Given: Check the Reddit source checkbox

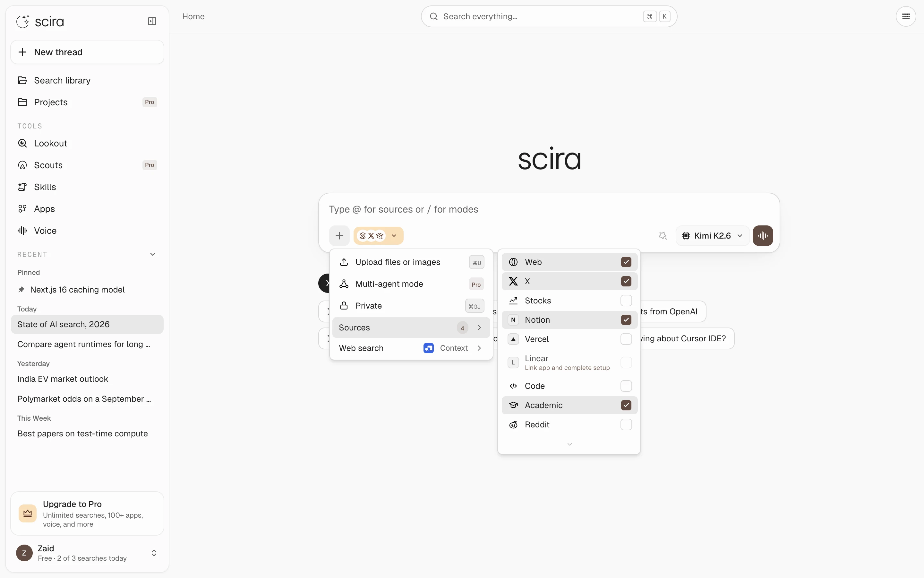Looking at the screenshot, I should 626,425.
